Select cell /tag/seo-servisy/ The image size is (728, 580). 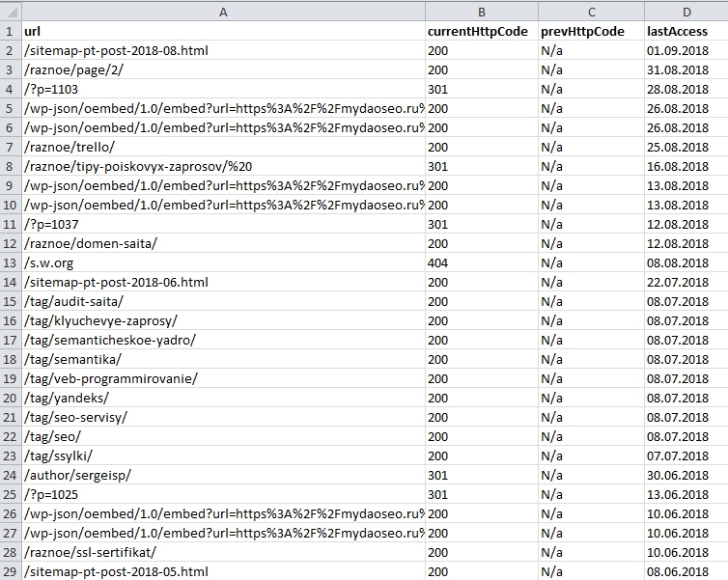click(x=223, y=418)
